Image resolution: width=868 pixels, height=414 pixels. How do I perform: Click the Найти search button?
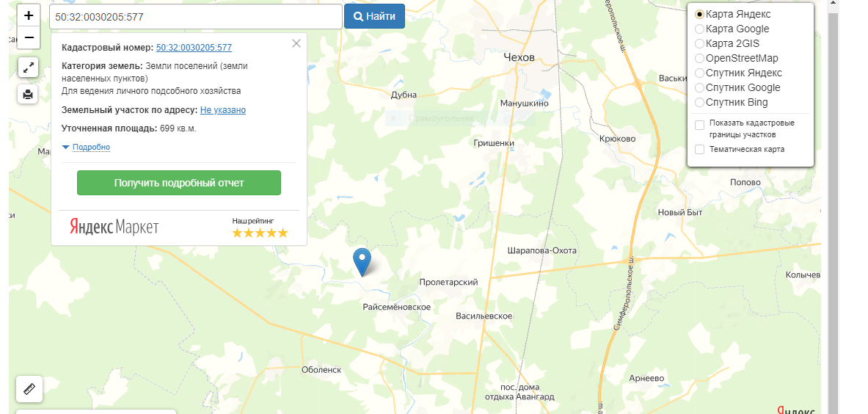pyautogui.click(x=374, y=16)
